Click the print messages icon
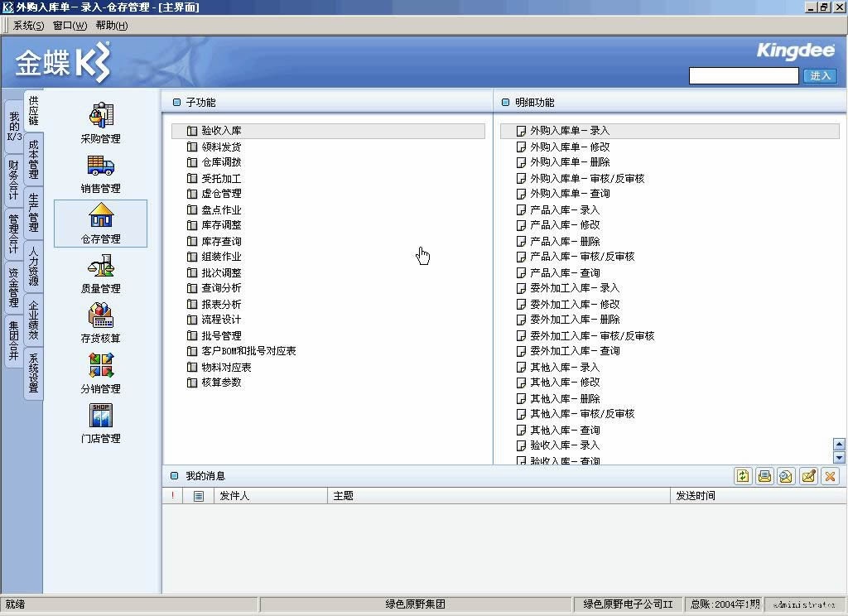Screen dimensions: 848x616 pyautogui.click(x=764, y=476)
